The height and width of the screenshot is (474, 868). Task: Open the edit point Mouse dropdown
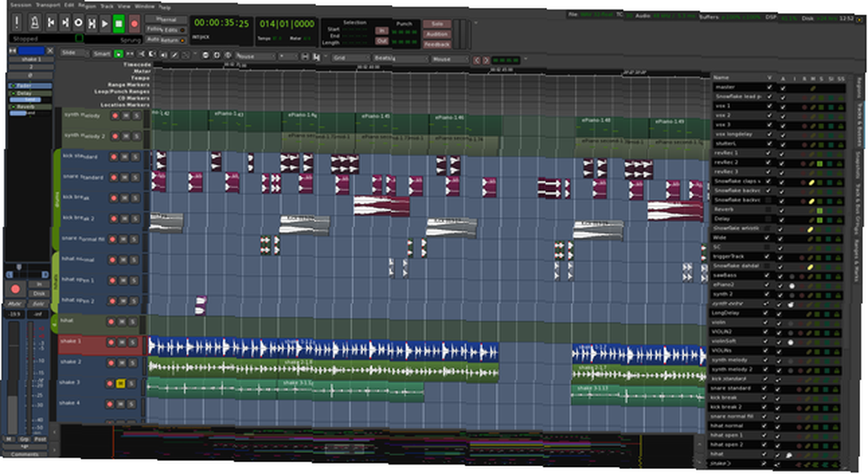(x=450, y=59)
